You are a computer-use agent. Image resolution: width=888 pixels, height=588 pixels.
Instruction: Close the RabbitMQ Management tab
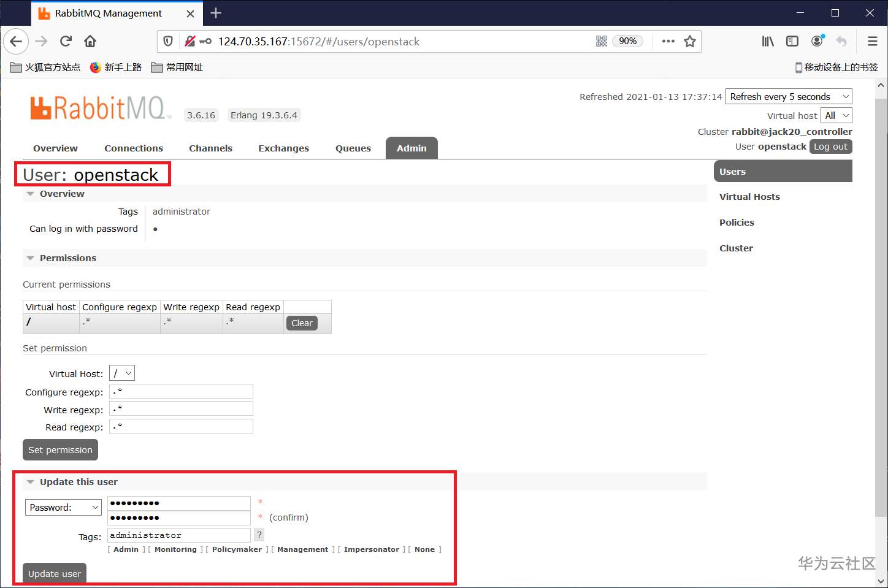(x=190, y=13)
